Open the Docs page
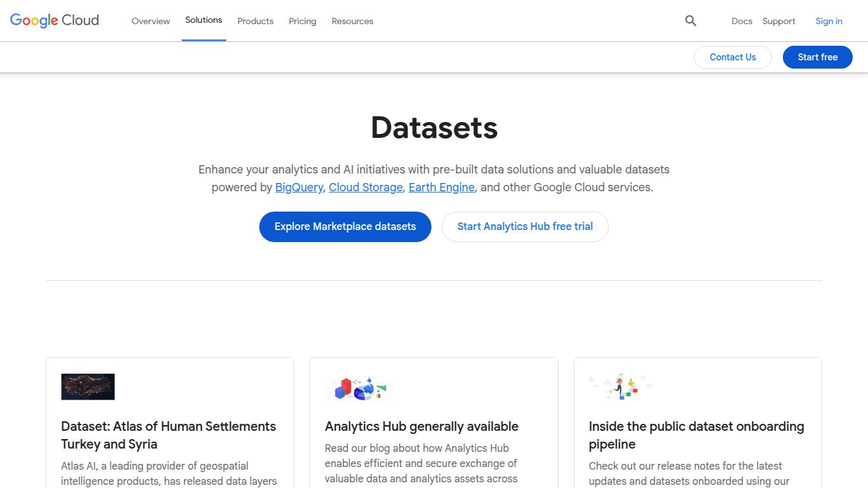This screenshot has width=868, height=488. point(742,21)
